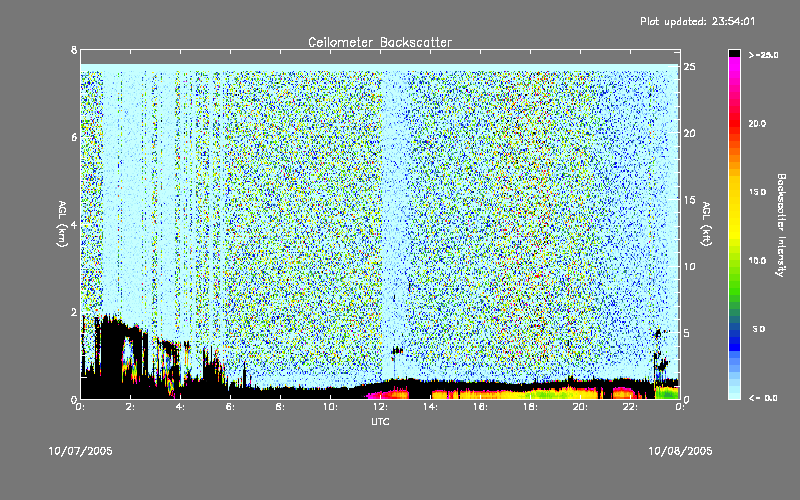Click the "12:" hour tick on UTC axis
The width and height of the screenshot is (800, 500).
tap(380, 407)
